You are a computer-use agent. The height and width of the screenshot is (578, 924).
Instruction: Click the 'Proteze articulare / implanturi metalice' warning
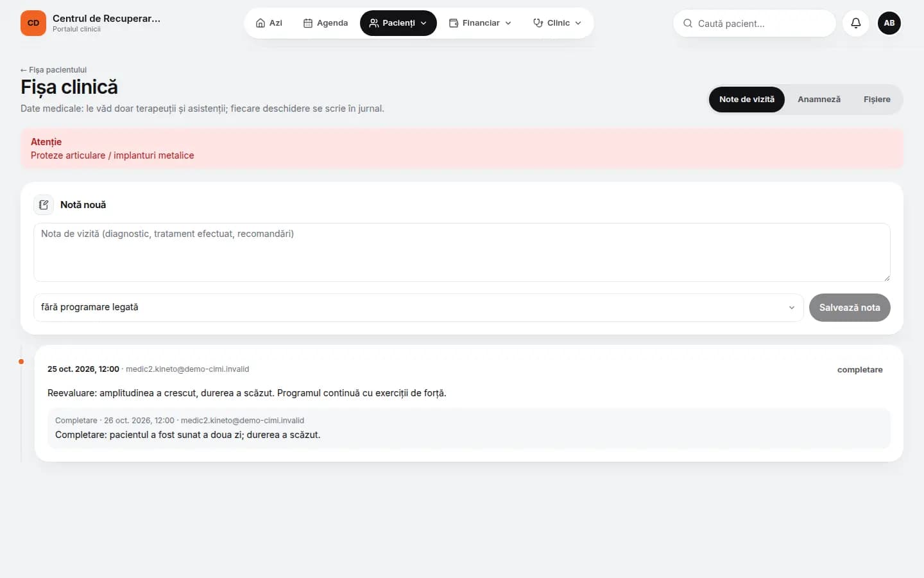pyautogui.click(x=112, y=155)
